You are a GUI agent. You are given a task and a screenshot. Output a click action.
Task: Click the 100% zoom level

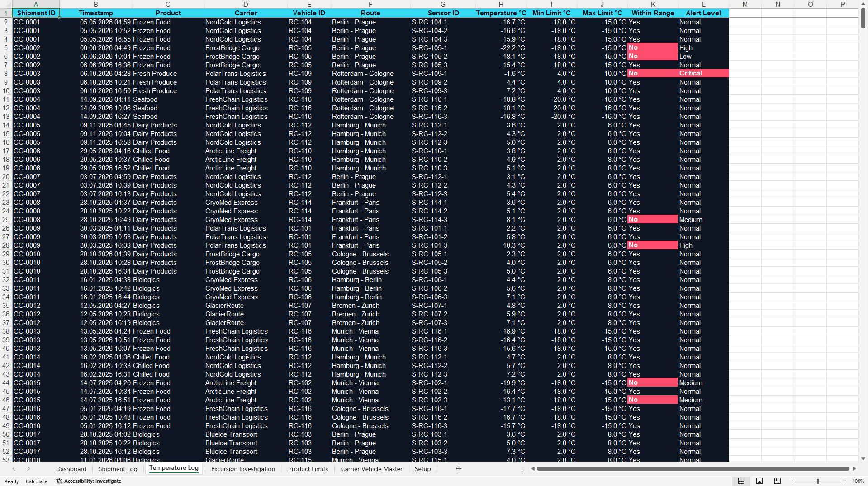858,481
